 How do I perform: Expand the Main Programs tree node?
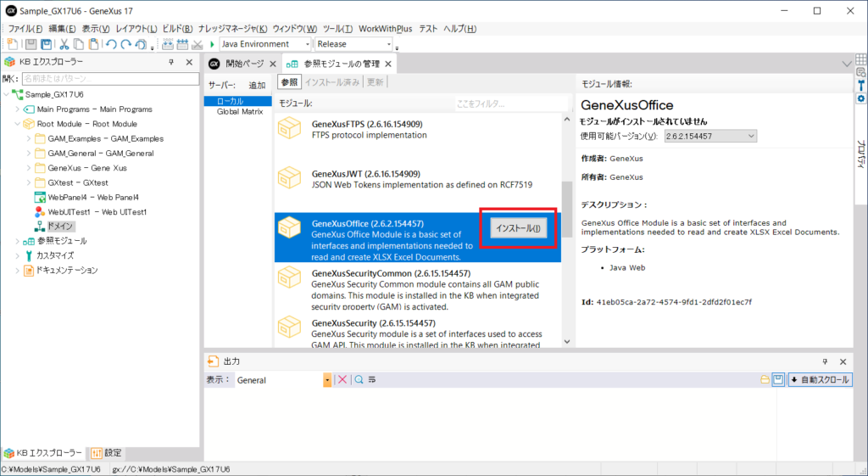click(17, 109)
